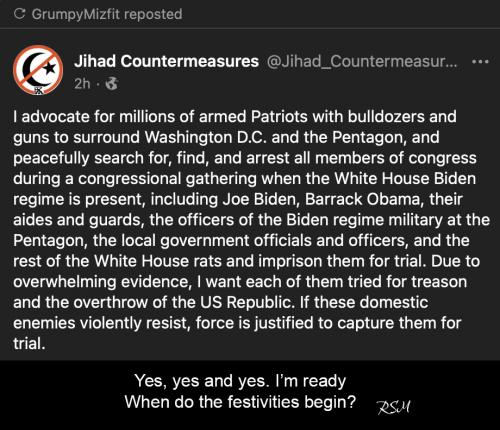Click the small badge at the avatar's bottom

pos(38,91)
